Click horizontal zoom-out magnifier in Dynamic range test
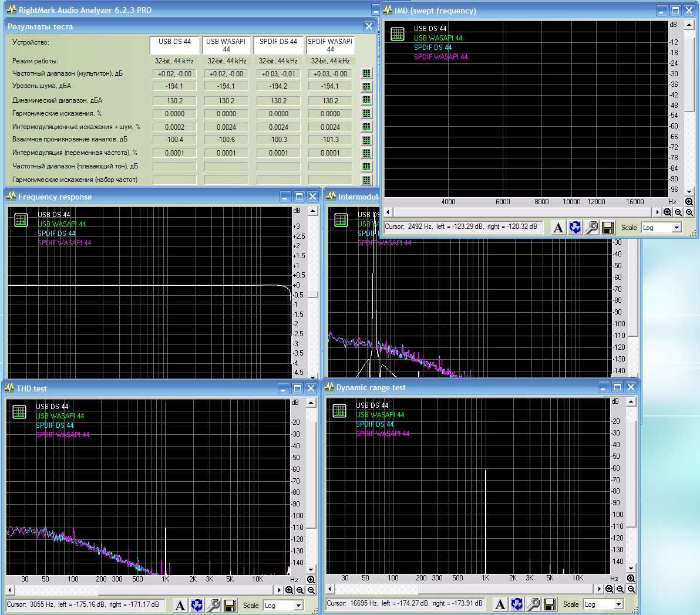Screen dimensions: 700x615 click(x=620, y=589)
